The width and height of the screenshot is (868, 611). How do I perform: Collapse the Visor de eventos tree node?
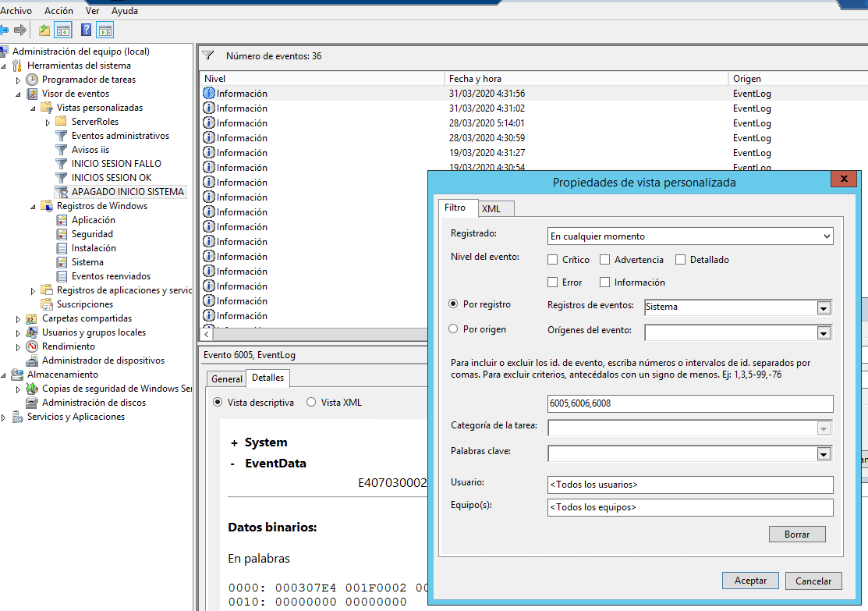[x=18, y=94]
